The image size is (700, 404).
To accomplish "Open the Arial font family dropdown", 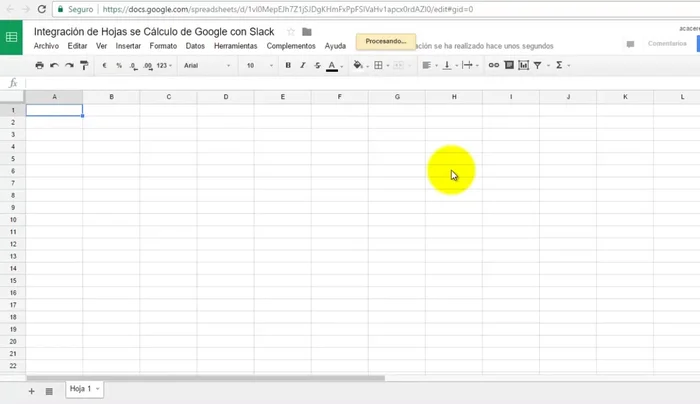I will pyautogui.click(x=206, y=65).
